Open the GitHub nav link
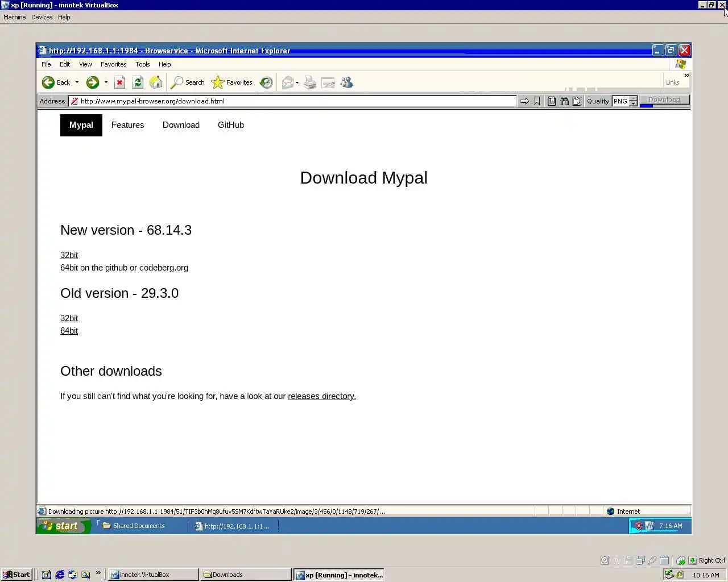728x582 pixels. click(x=231, y=125)
